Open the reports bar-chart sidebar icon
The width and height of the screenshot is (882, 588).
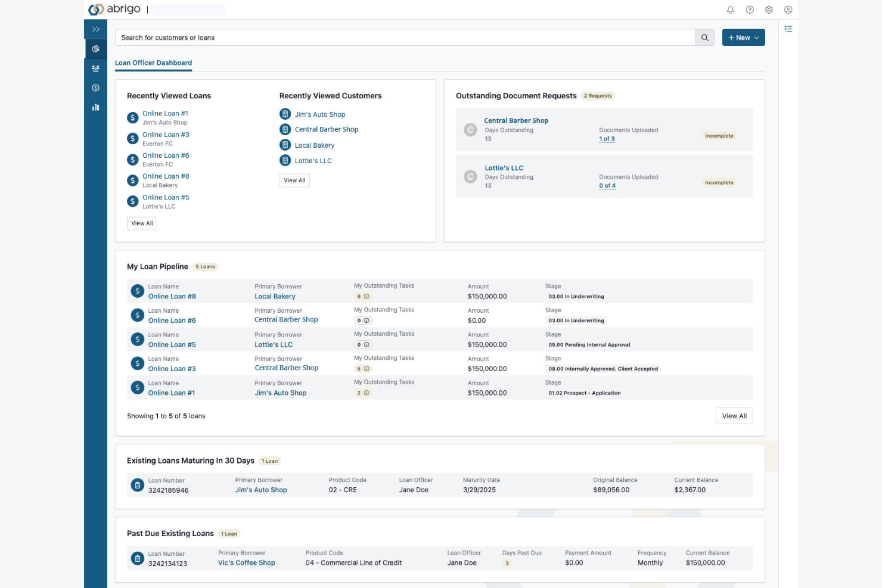(95, 107)
